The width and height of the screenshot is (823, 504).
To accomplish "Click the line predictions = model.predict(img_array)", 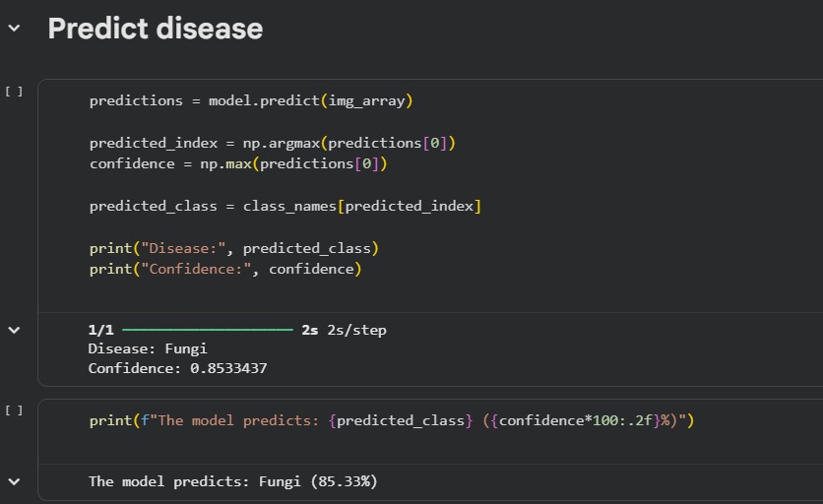I will click(x=251, y=100).
